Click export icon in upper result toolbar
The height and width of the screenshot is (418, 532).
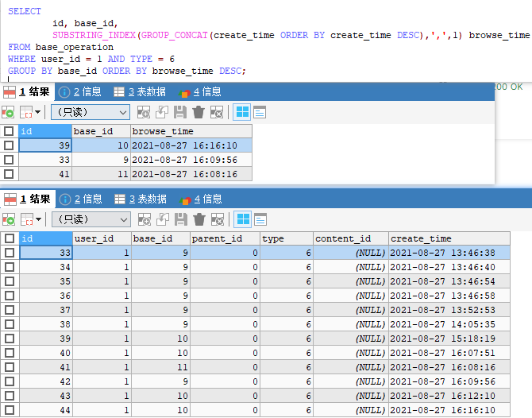click(x=8, y=112)
